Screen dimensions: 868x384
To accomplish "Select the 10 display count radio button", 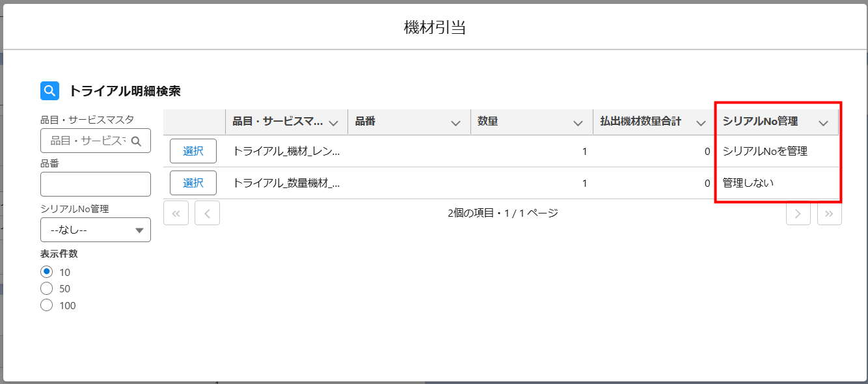I will coord(46,272).
